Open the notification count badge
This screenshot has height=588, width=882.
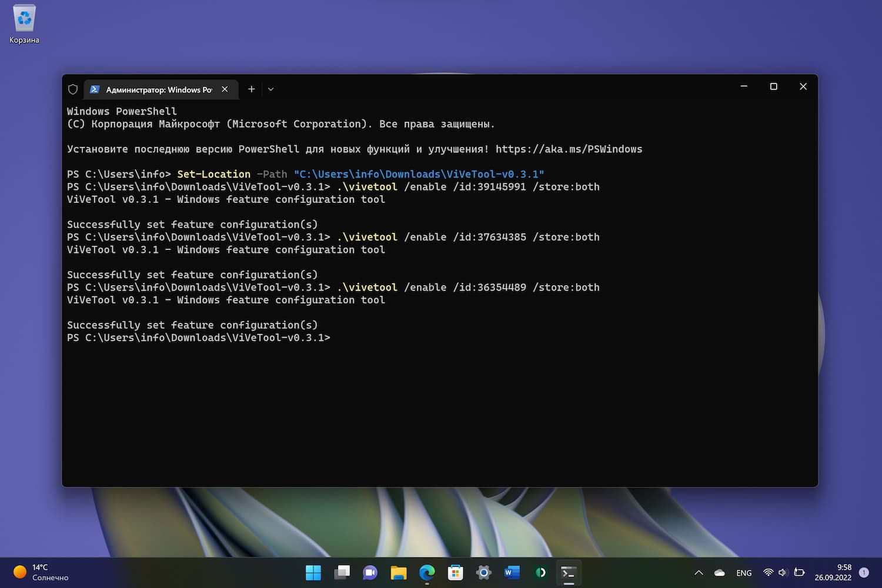864,573
